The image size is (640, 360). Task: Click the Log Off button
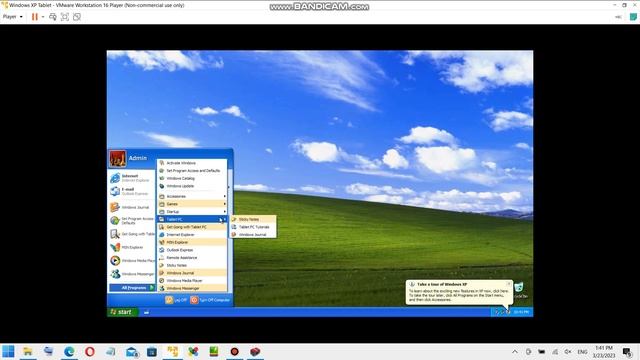tap(176, 300)
